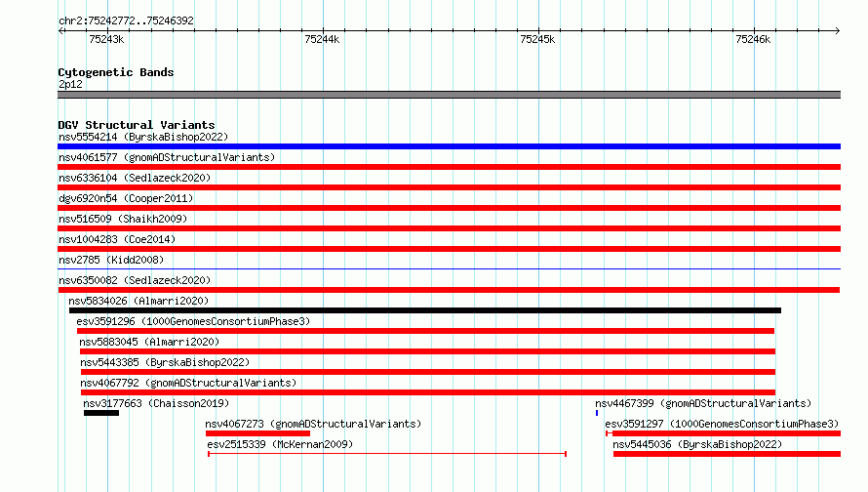Click the red nsv5443385 variant bar
The image size is (868, 492).
428,372
